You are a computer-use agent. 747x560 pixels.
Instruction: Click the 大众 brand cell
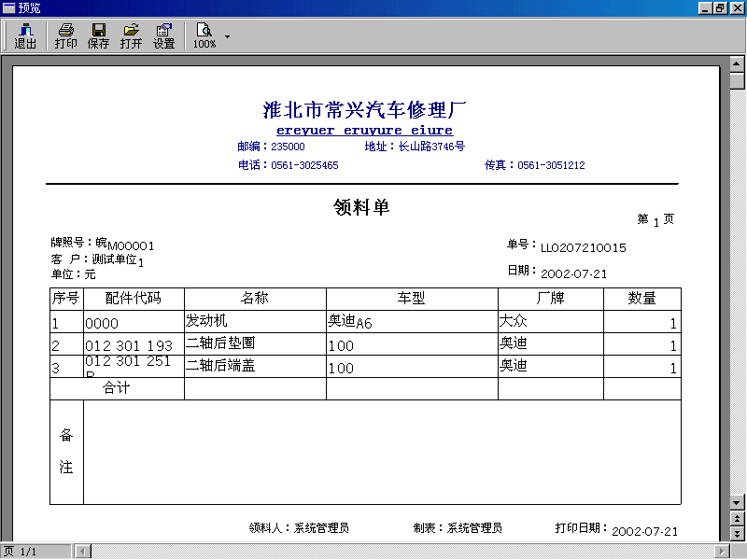(x=550, y=322)
